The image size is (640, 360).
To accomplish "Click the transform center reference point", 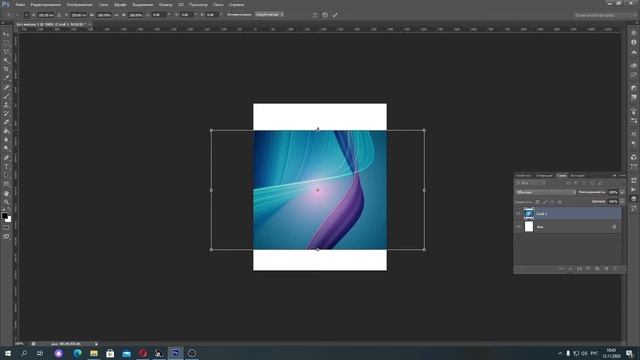I will (x=318, y=190).
